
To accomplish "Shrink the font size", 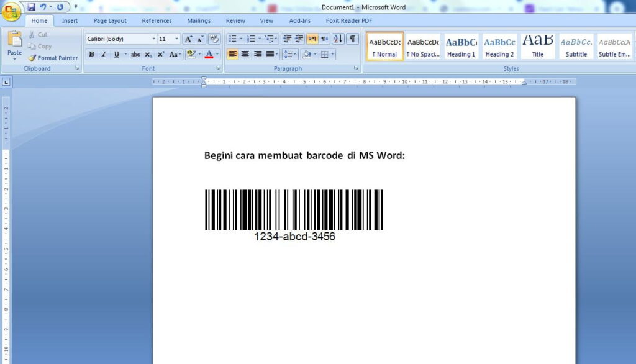I will coord(200,39).
